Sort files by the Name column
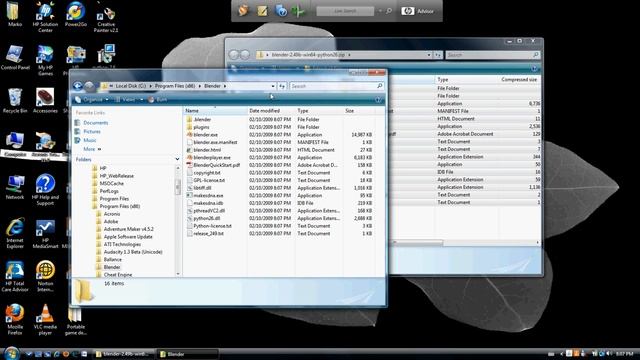This screenshot has width=640, height=360. click(215, 111)
